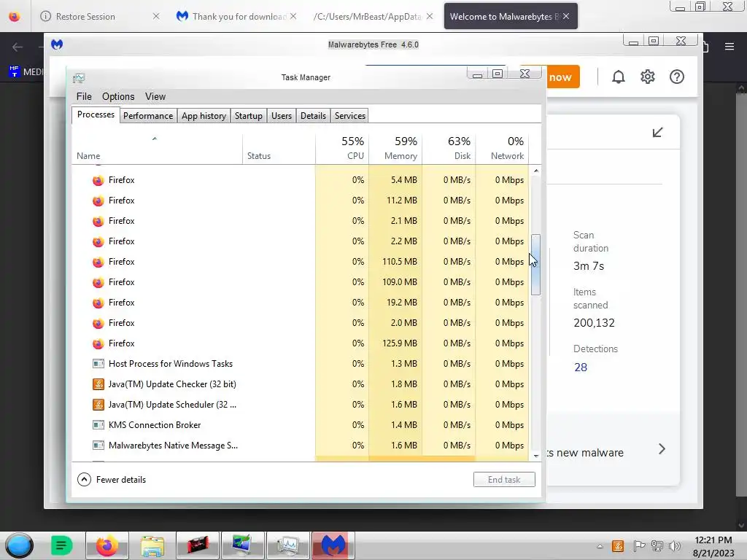Sort by Status column header
Image resolution: width=747 pixels, height=560 pixels.
[279, 149]
